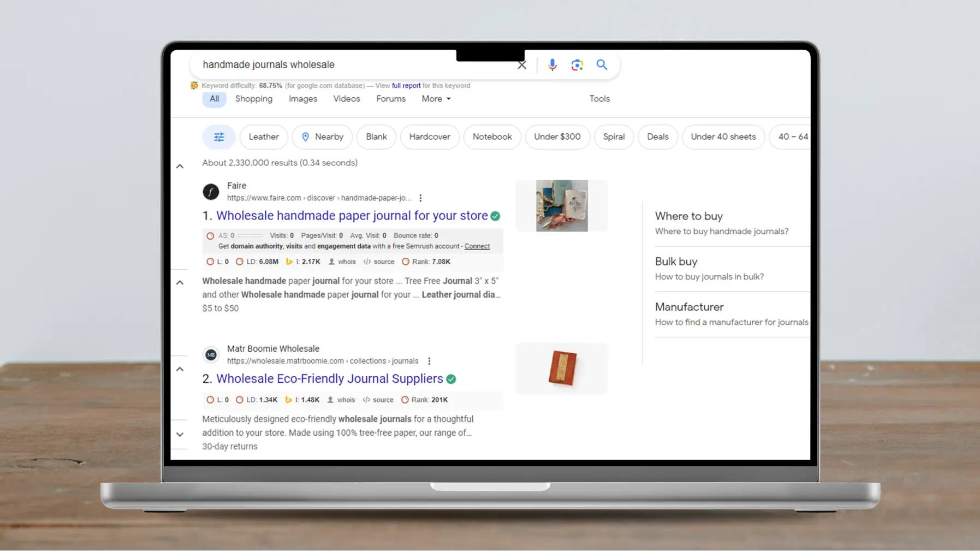Viewport: 980px width, 551px height.
Task: View source link under Matr Boomie result
Action: (x=378, y=400)
